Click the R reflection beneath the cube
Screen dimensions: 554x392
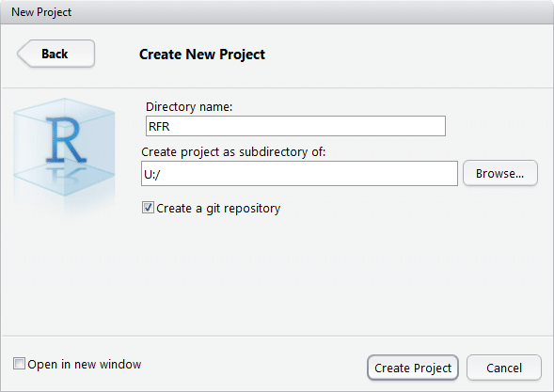(66, 175)
